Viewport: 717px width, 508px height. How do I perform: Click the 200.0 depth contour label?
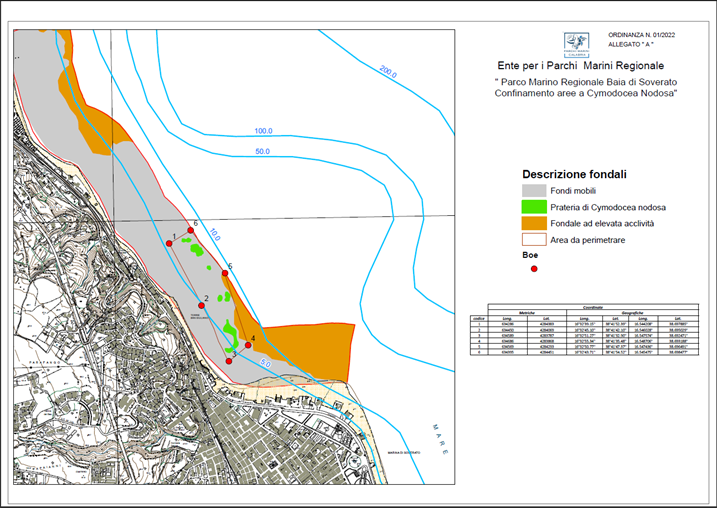[388, 74]
